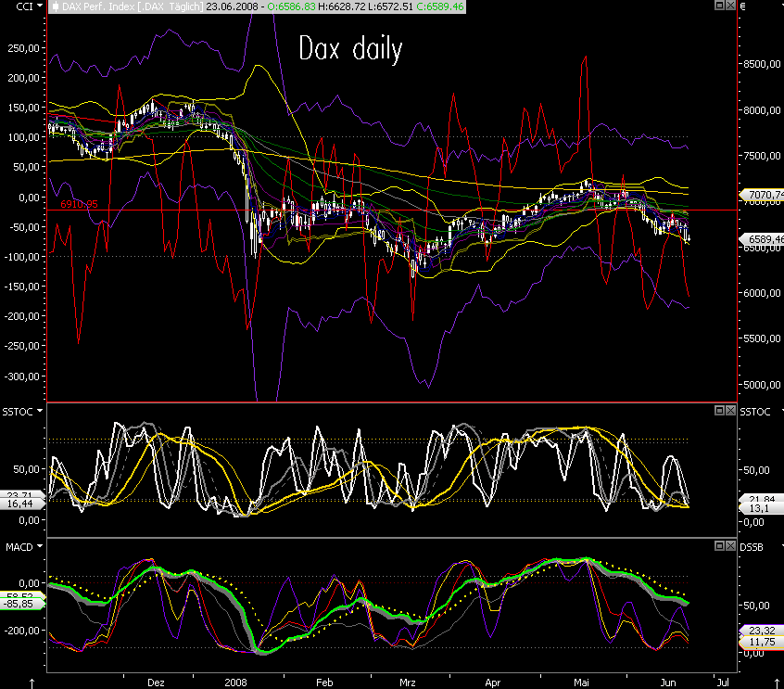The height and width of the screenshot is (689, 784).
Task: Click the high price H:6628.72 in the header
Action: click(x=342, y=6)
